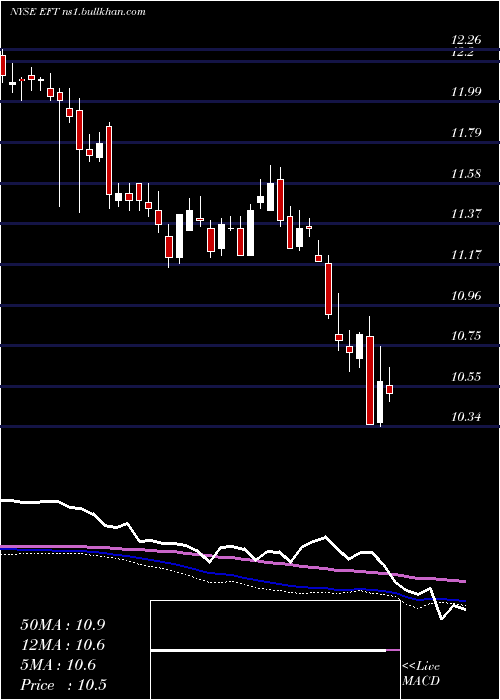This screenshot has width=500, height=700.
Task: Click the NYSE EFT ns1.bullkhan.com title text
Action: click(x=78, y=12)
